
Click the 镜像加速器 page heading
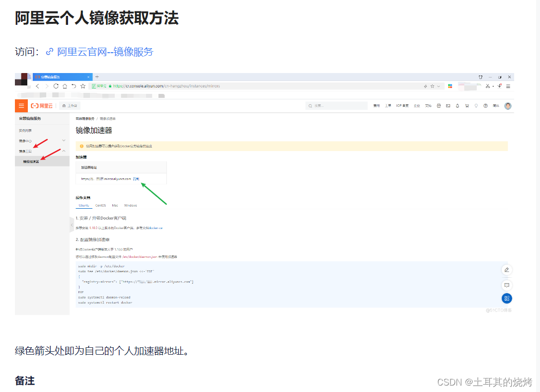click(94, 131)
